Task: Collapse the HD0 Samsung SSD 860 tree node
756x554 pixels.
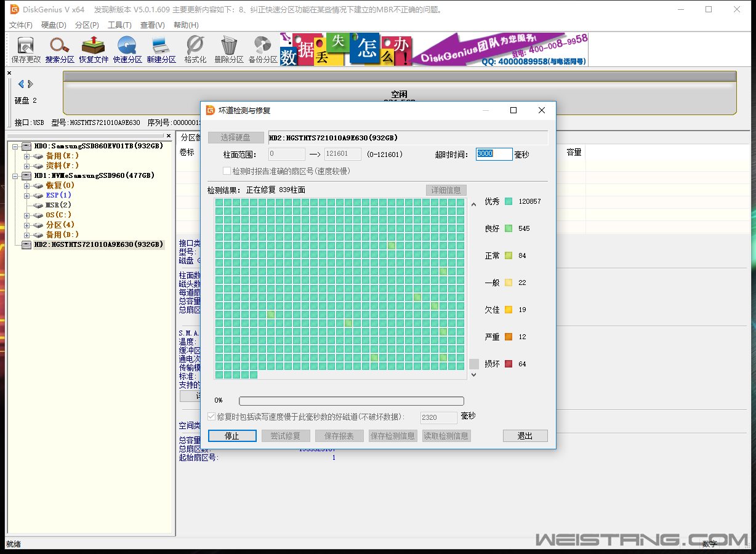Action: coord(15,146)
